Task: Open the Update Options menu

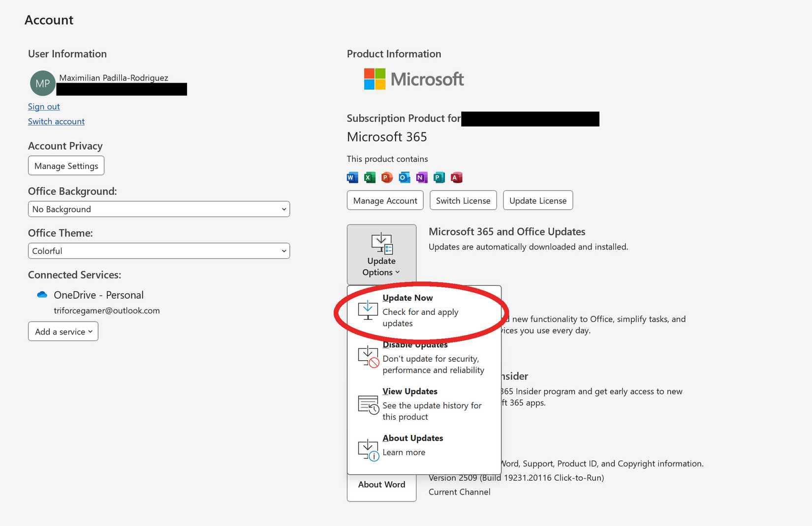Action: click(381, 253)
